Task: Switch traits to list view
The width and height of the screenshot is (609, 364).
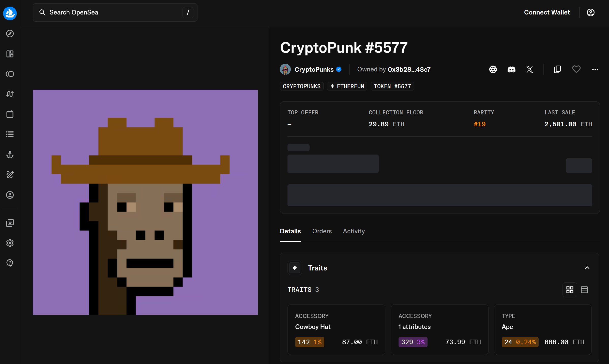Action: 585,290
